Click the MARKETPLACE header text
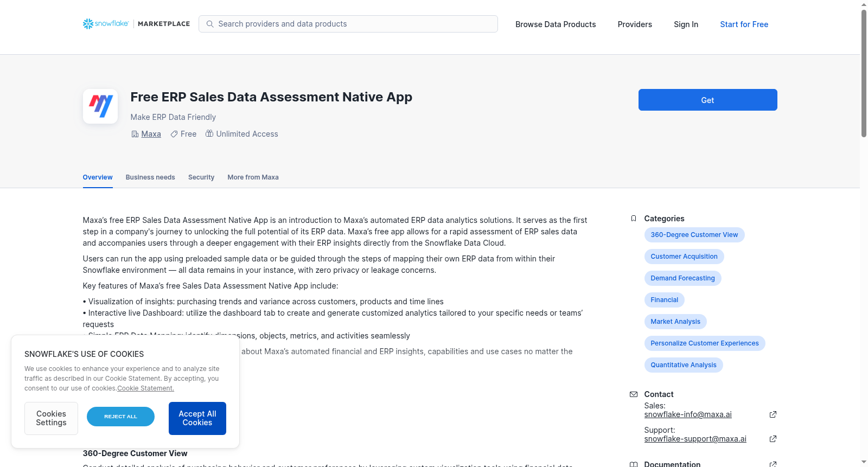The height and width of the screenshot is (467, 868). (164, 24)
